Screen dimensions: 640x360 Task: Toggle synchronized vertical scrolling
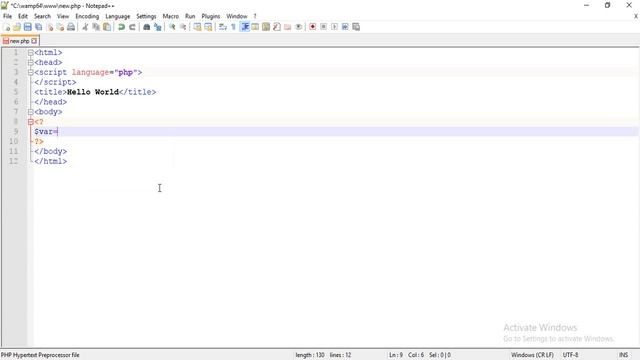point(198,27)
